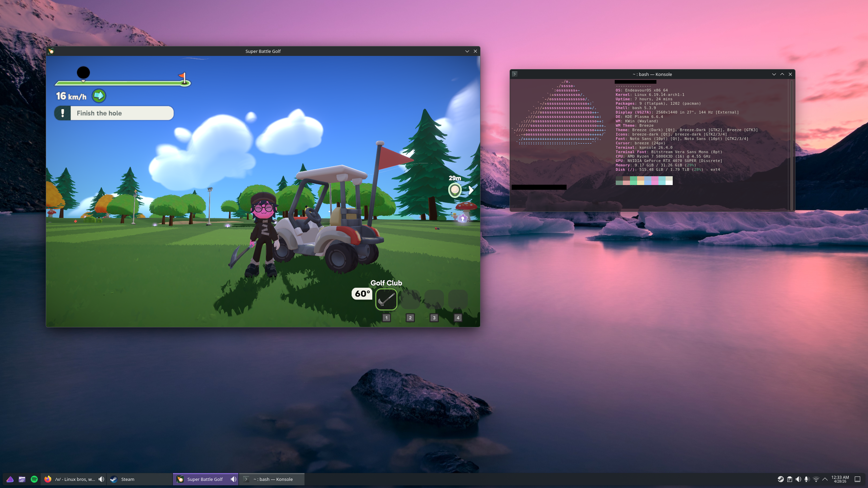
Task: Click the wind direction arrow icon
Action: point(99,96)
